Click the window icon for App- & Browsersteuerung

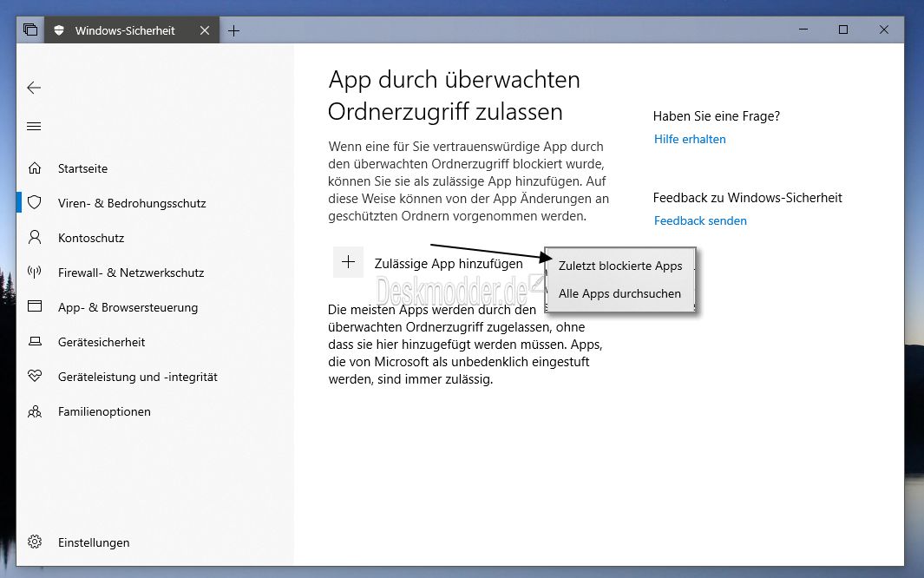[x=35, y=306]
